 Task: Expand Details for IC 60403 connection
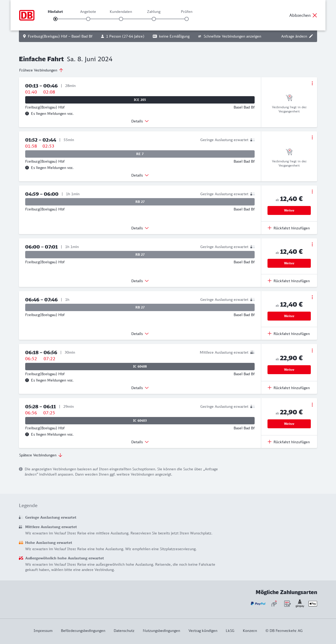click(x=140, y=442)
